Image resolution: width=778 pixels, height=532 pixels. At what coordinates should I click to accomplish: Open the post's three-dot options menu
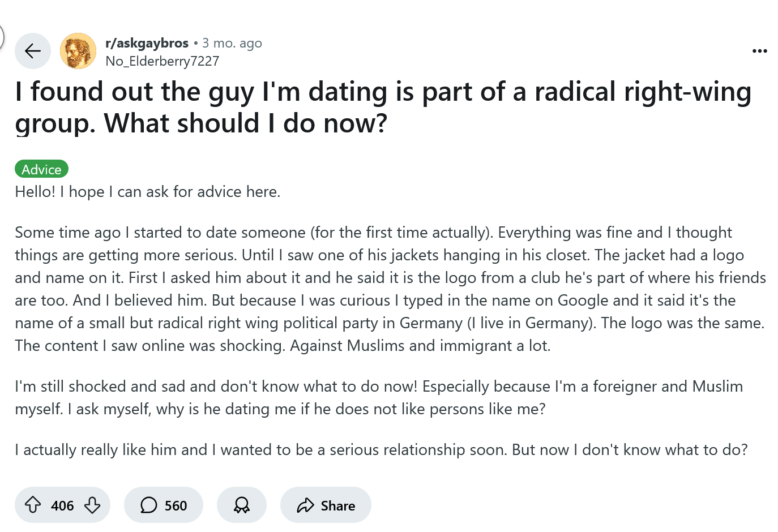(759, 51)
